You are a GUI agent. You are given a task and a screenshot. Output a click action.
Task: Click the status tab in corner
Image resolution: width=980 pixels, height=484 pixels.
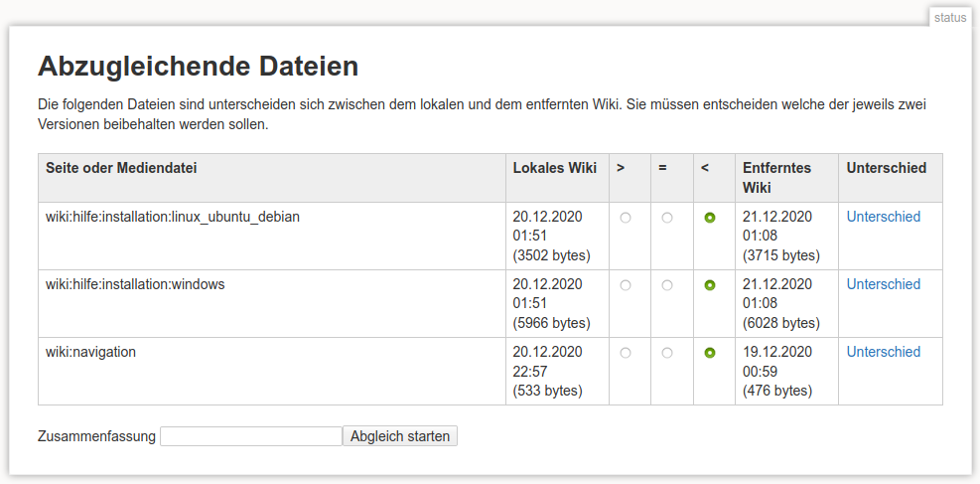pos(949,17)
